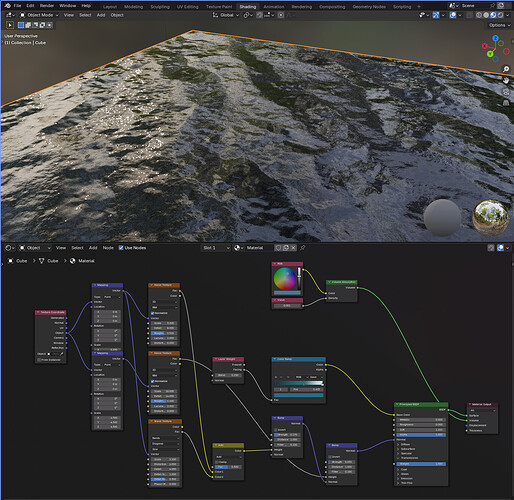514x500 pixels.
Task: Toggle Clamp checkbox in the Add mix node
Action: pyautogui.click(x=217, y=462)
